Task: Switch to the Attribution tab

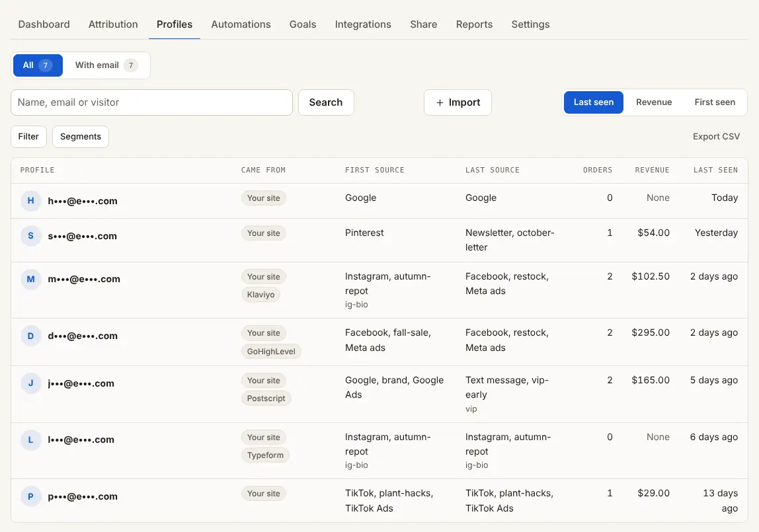Action: coord(113,24)
